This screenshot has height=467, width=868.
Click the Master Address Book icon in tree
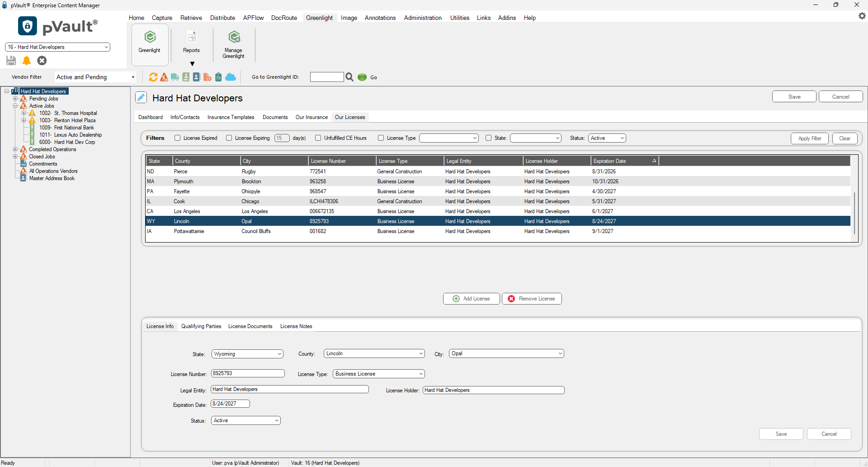click(x=24, y=178)
